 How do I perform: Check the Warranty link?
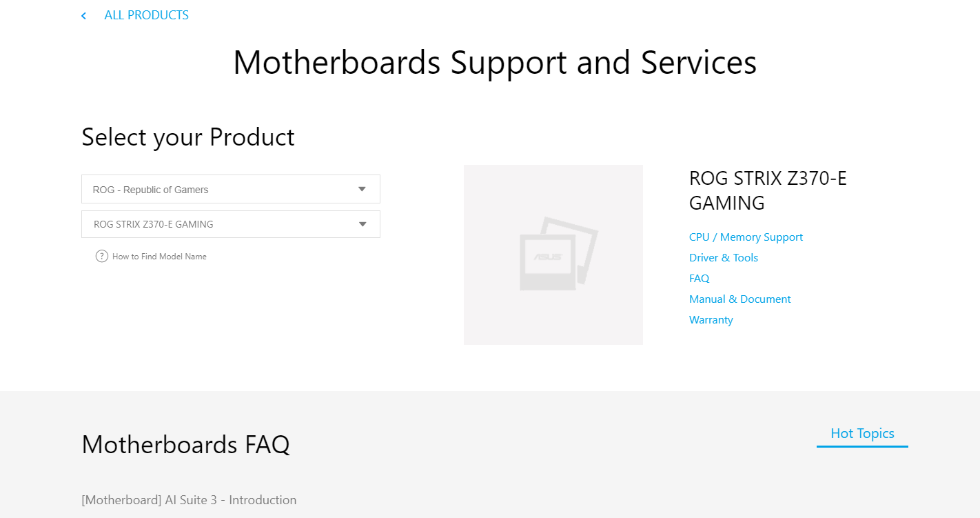click(x=711, y=320)
